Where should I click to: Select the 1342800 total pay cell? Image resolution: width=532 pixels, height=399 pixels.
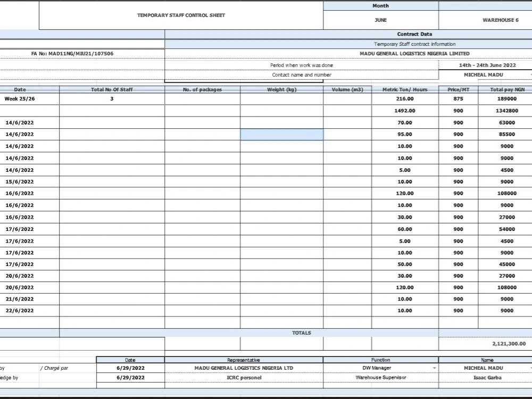click(505, 111)
